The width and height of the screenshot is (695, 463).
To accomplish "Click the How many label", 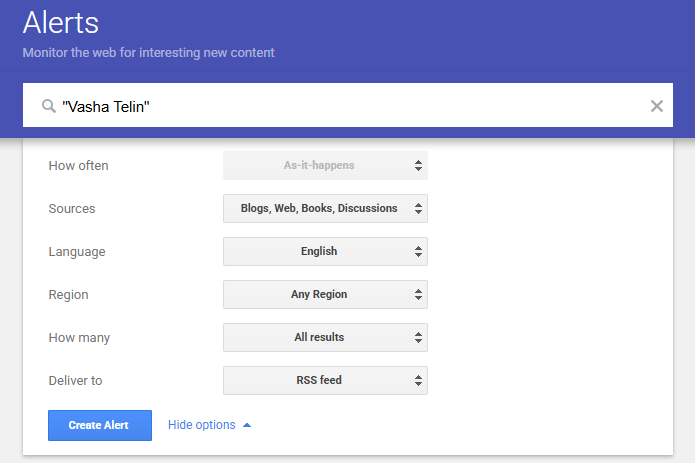I will pos(79,338).
